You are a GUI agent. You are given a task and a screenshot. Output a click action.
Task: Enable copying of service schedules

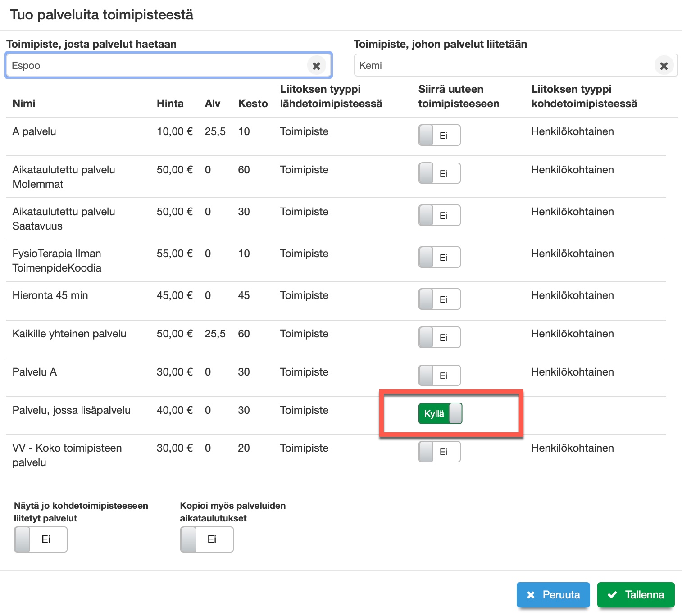[x=207, y=539]
